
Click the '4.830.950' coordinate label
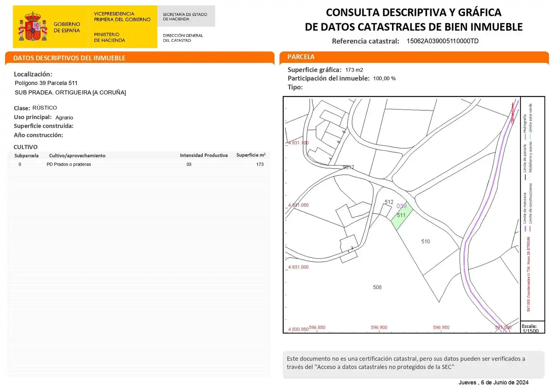point(298,329)
